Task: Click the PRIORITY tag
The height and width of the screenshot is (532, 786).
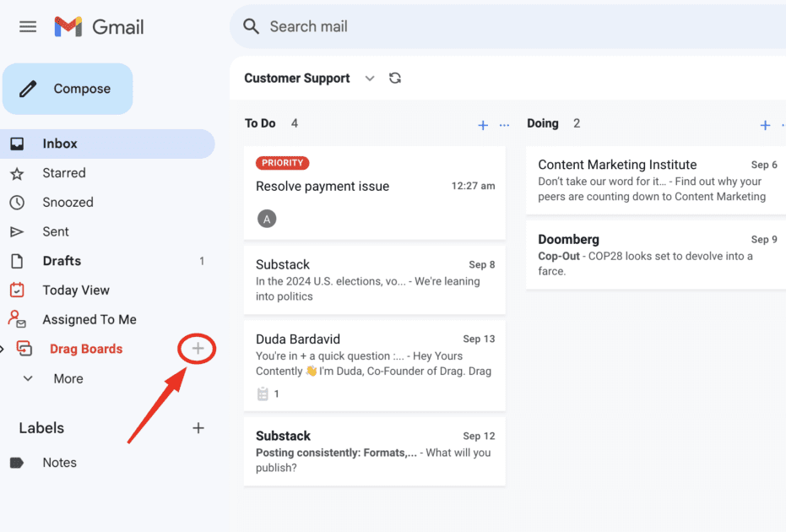Action: (x=282, y=163)
